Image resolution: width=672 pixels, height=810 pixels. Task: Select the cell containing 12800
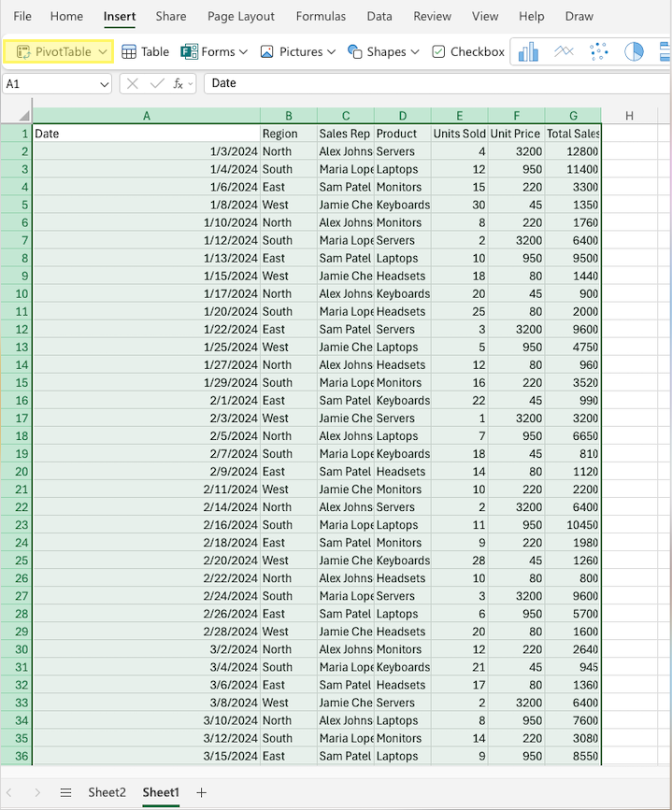pos(573,152)
